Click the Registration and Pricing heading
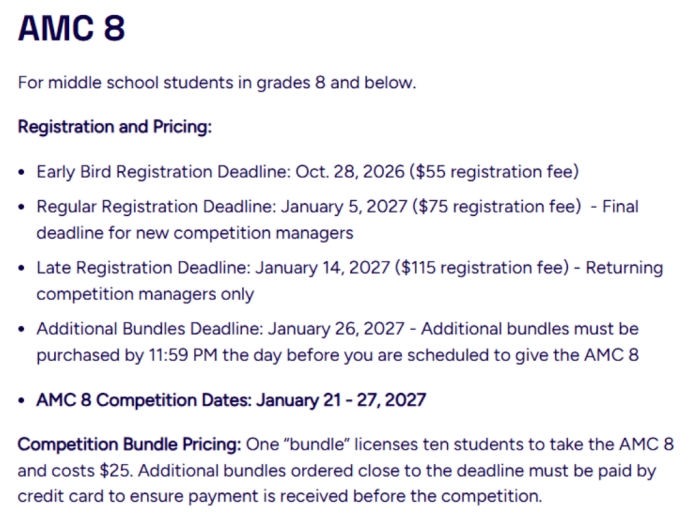 click(x=115, y=127)
